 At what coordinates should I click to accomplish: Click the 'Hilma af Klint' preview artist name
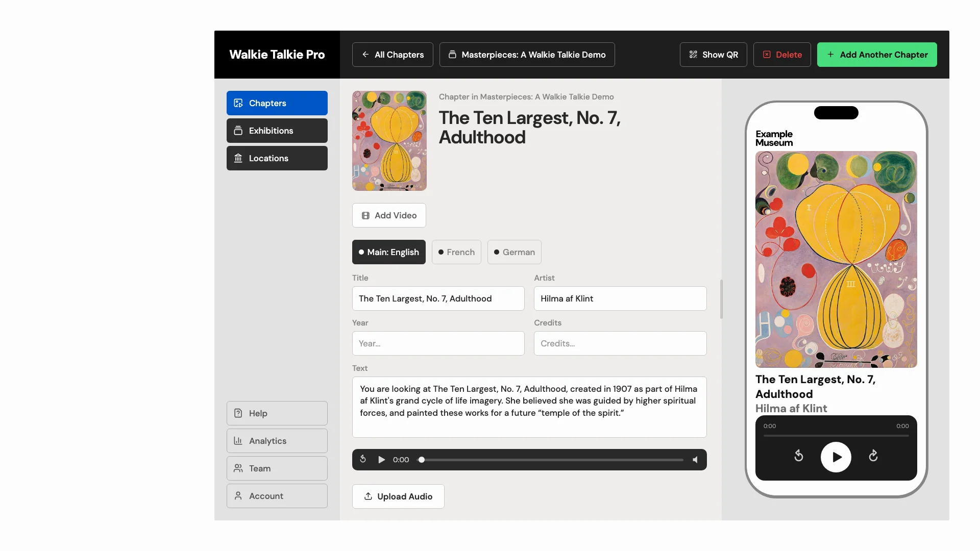(x=791, y=408)
